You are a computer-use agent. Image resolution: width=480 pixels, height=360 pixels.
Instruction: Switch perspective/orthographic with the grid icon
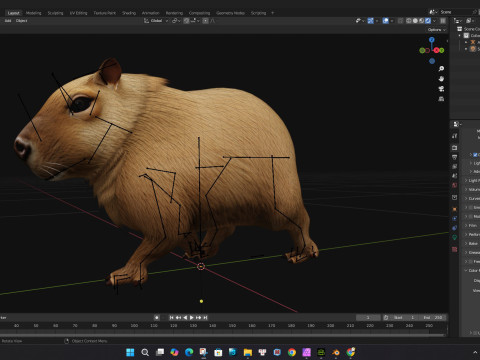point(441,99)
